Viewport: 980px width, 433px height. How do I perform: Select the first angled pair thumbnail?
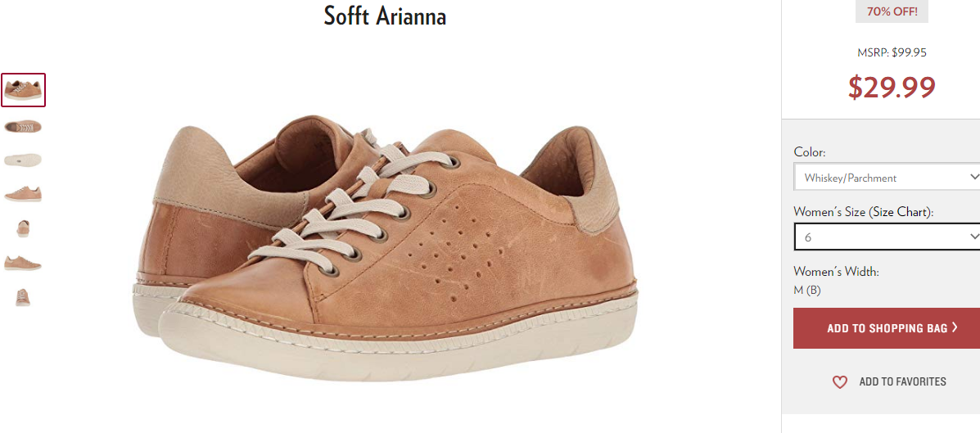(23, 90)
